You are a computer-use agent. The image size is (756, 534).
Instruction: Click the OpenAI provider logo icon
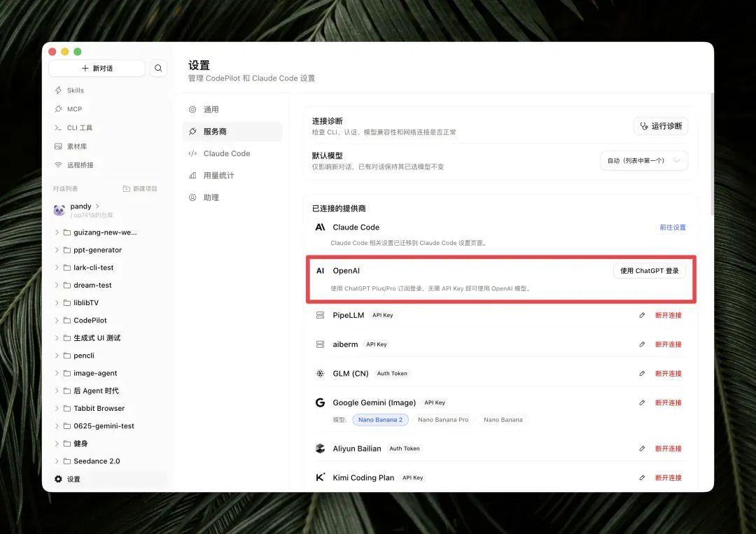click(x=320, y=271)
